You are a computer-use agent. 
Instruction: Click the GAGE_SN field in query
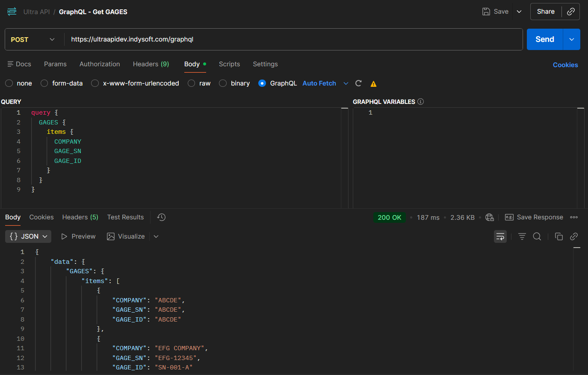[68, 151]
